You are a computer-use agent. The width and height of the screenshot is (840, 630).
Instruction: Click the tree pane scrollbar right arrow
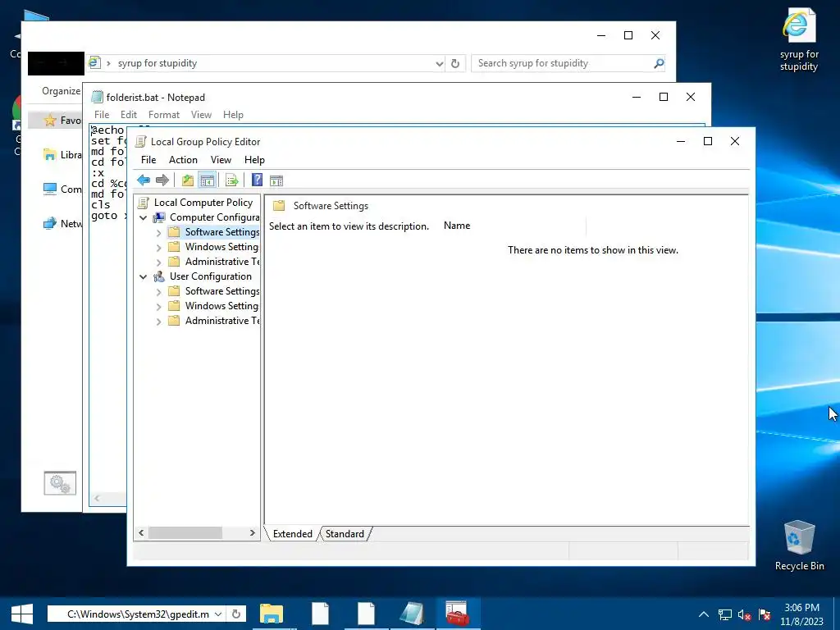[x=253, y=532]
